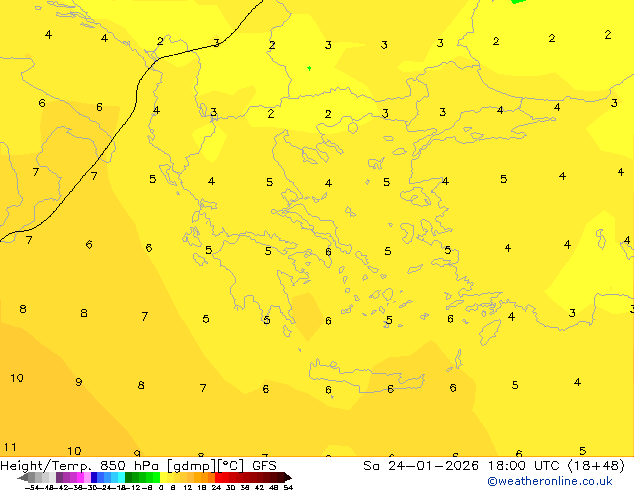Click the '[°C]' unit label
This screenshot has width=634, height=490.
coord(231,466)
